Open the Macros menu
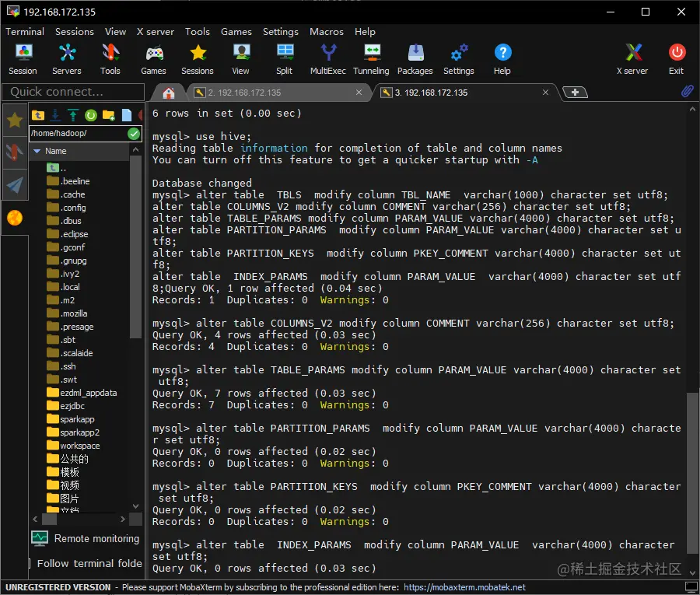 pyautogui.click(x=327, y=32)
